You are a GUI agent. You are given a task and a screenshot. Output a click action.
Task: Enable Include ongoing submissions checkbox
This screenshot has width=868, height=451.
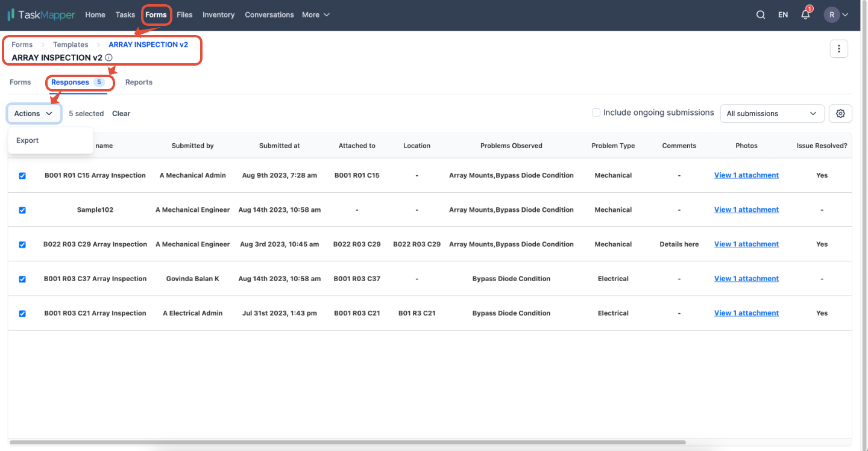596,113
